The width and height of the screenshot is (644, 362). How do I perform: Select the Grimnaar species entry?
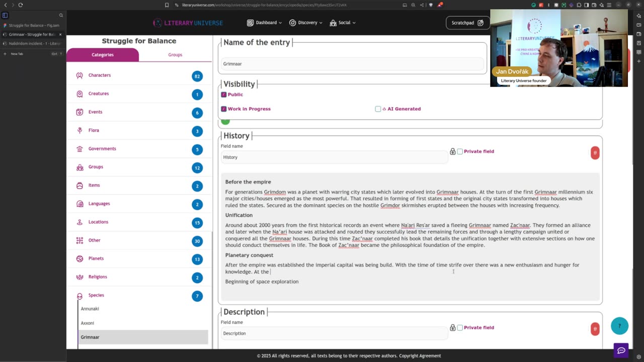click(x=144, y=337)
